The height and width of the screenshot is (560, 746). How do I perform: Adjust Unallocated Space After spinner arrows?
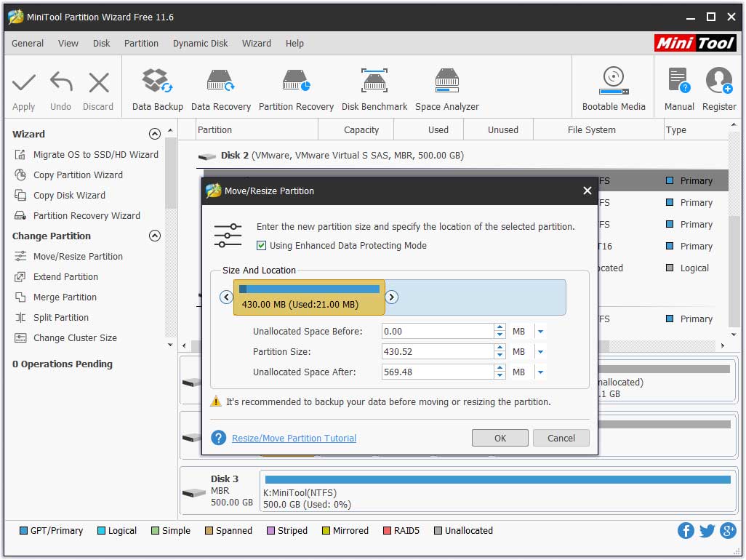(x=500, y=372)
